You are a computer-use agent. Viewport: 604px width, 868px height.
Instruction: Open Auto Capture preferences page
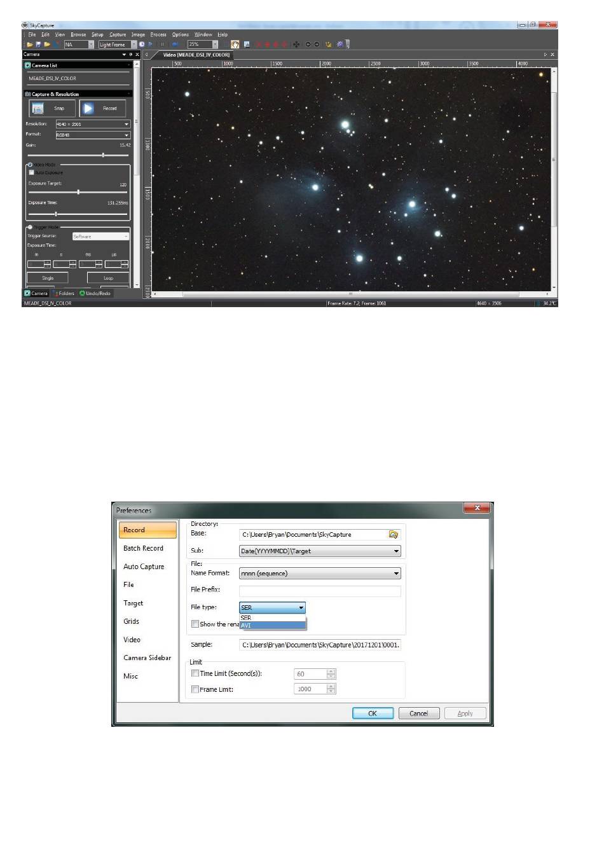(144, 567)
